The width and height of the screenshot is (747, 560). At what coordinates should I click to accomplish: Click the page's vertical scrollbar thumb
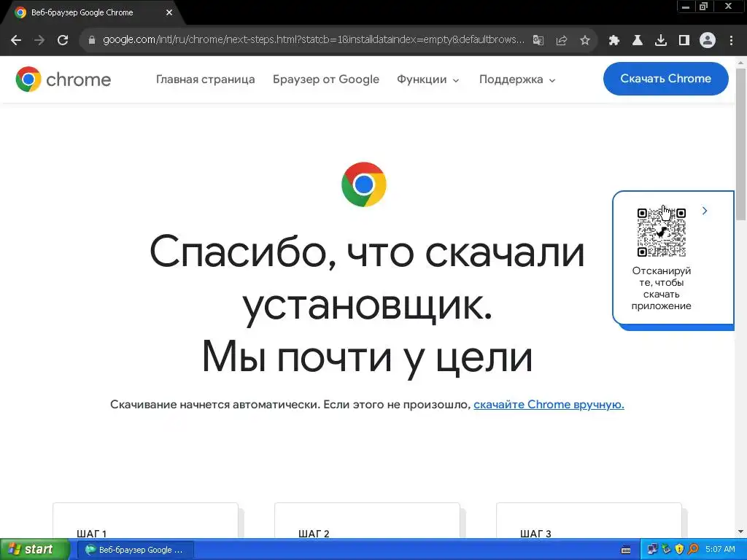coord(741,145)
